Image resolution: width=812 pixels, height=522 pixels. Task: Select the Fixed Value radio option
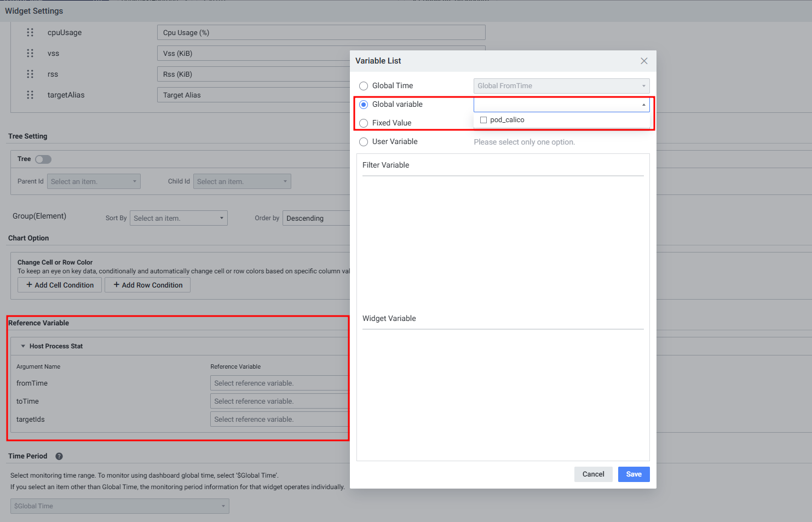pos(364,123)
